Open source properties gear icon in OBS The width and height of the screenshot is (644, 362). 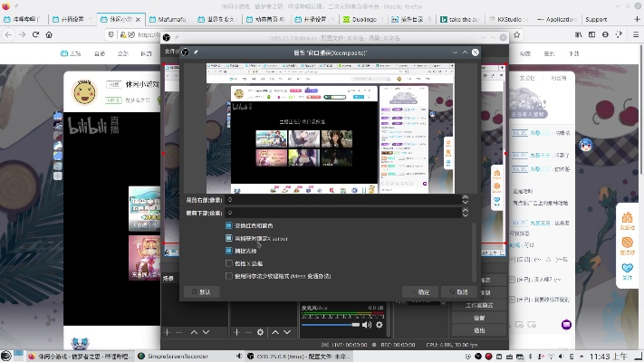[261, 332]
